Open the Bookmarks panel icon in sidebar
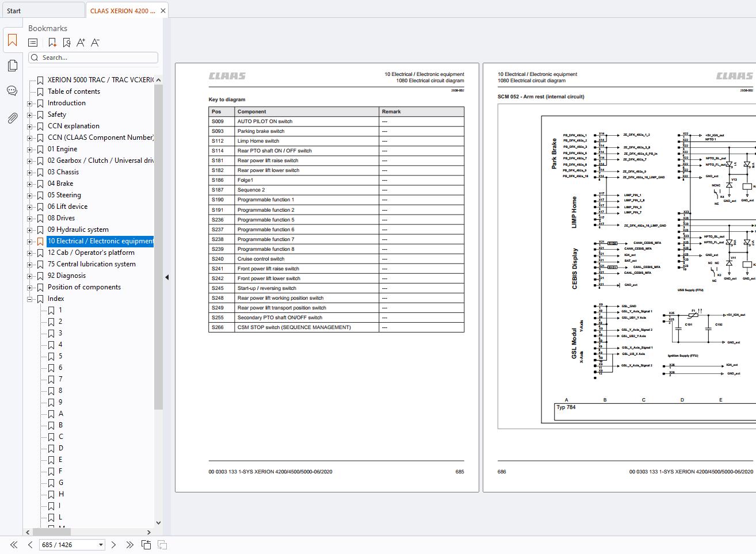The image size is (756, 554). click(x=12, y=41)
